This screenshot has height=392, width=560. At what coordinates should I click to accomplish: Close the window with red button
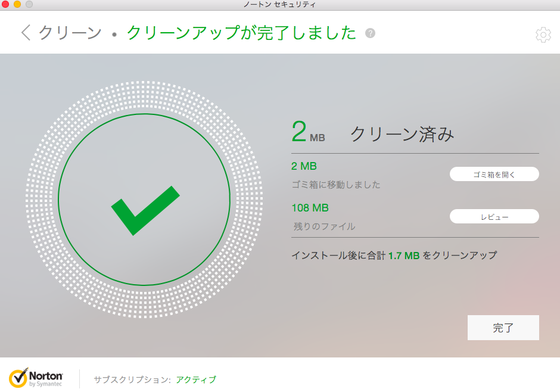pos(5,4)
